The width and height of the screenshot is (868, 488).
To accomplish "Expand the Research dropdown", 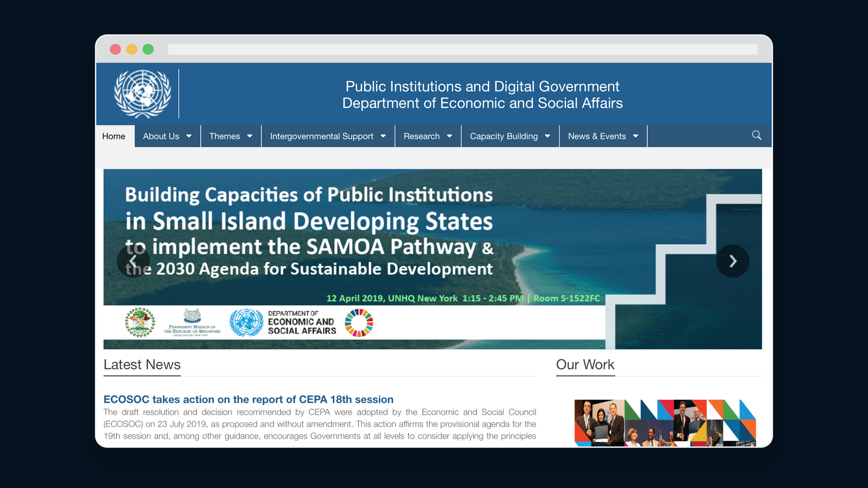I will (x=428, y=136).
